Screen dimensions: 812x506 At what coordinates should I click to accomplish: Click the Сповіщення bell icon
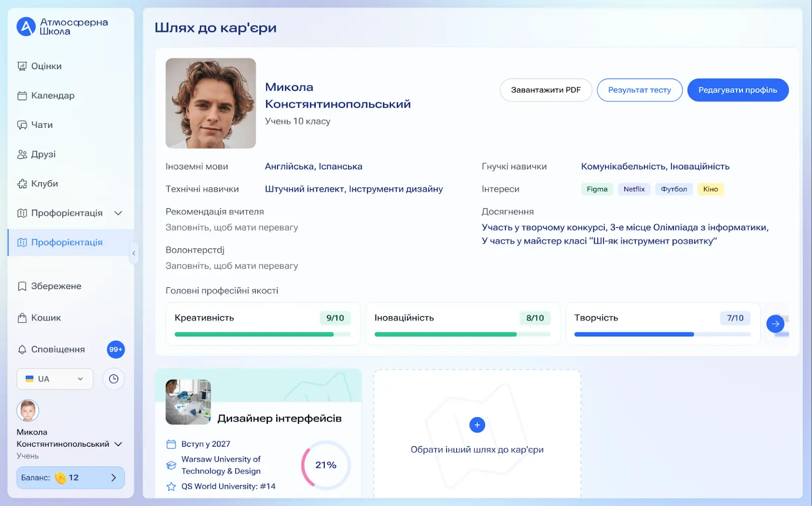point(22,349)
